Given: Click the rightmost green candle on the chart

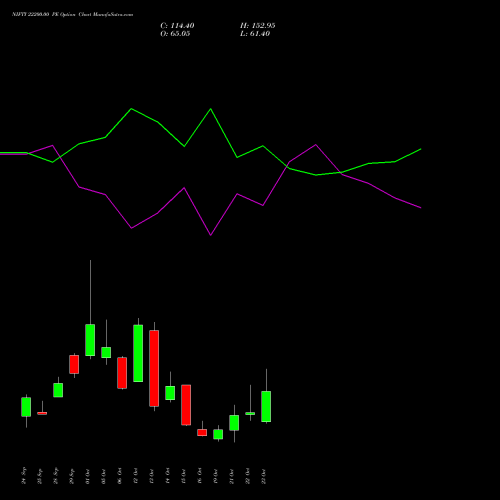Looking at the screenshot, I should pyautogui.click(x=266, y=406).
